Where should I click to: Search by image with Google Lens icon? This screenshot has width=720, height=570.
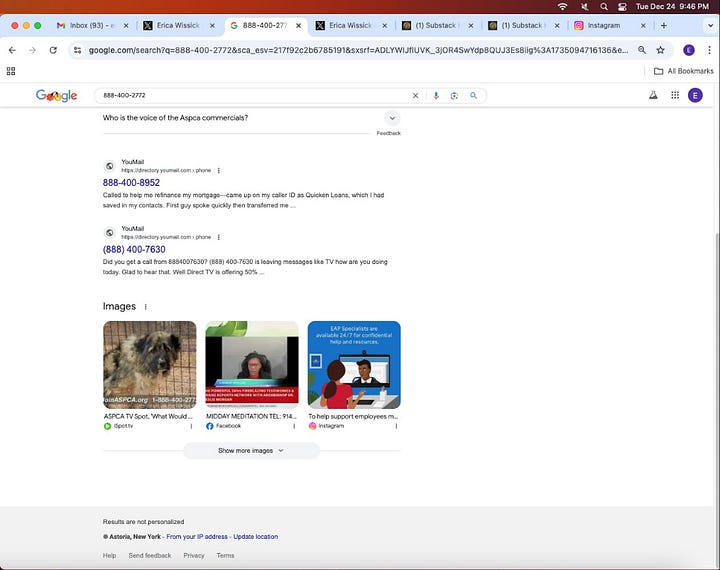coord(454,96)
